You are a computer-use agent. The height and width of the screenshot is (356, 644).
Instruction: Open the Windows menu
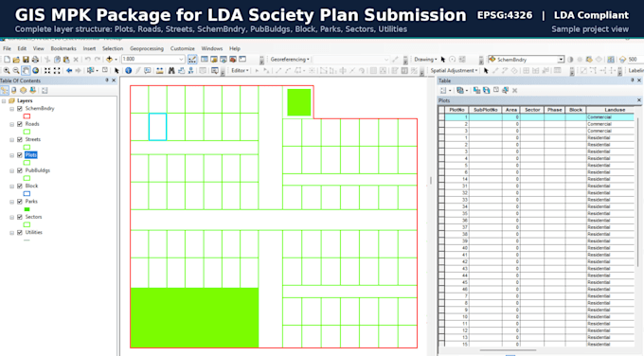click(x=212, y=48)
